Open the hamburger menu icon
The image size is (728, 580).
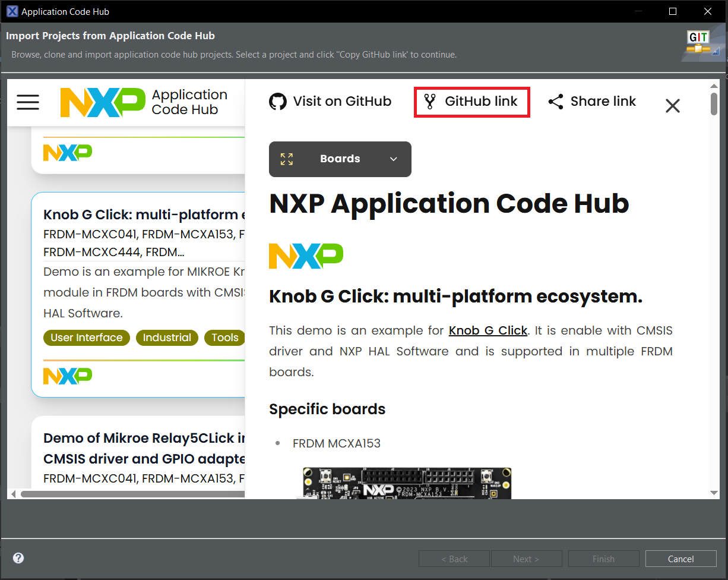point(28,102)
